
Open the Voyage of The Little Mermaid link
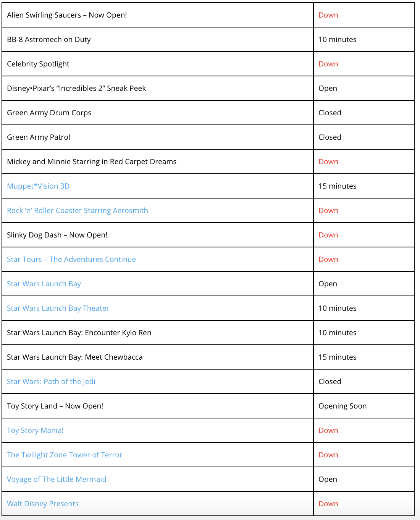tap(56, 479)
